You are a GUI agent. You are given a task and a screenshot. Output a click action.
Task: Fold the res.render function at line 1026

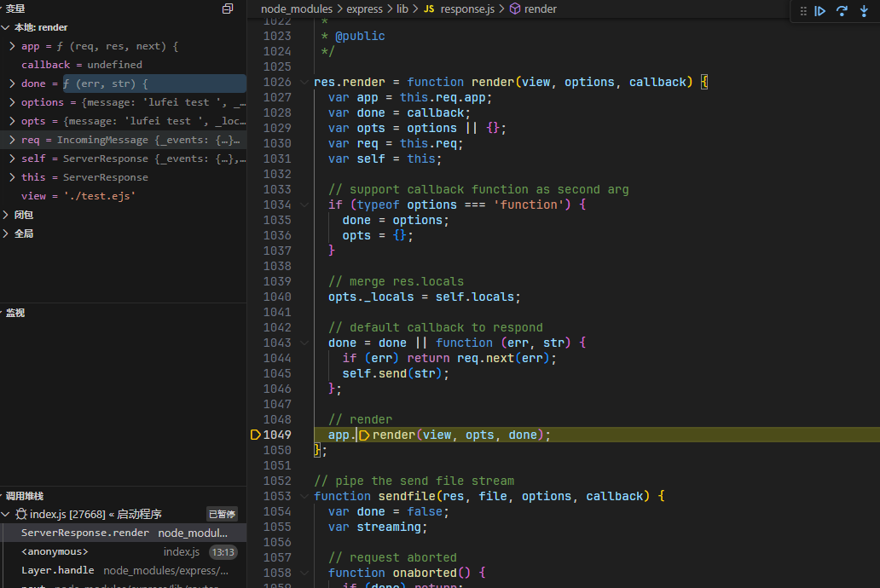[304, 83]
